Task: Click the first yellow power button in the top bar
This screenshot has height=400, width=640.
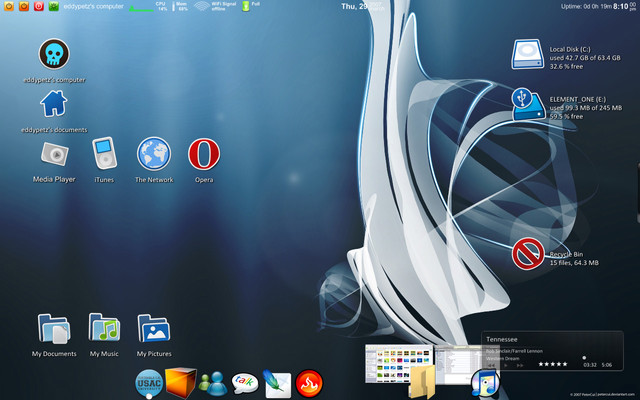Action: pos(9,6)
